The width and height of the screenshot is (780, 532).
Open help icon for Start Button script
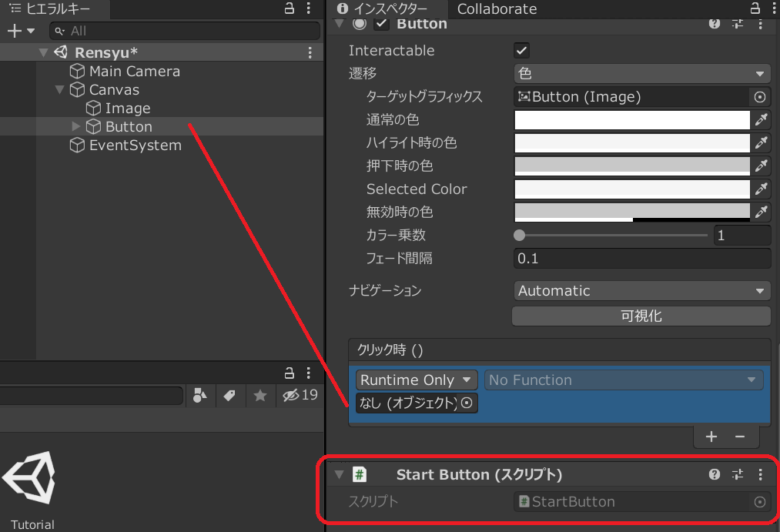pyautogui.click(x=715, y=475)
